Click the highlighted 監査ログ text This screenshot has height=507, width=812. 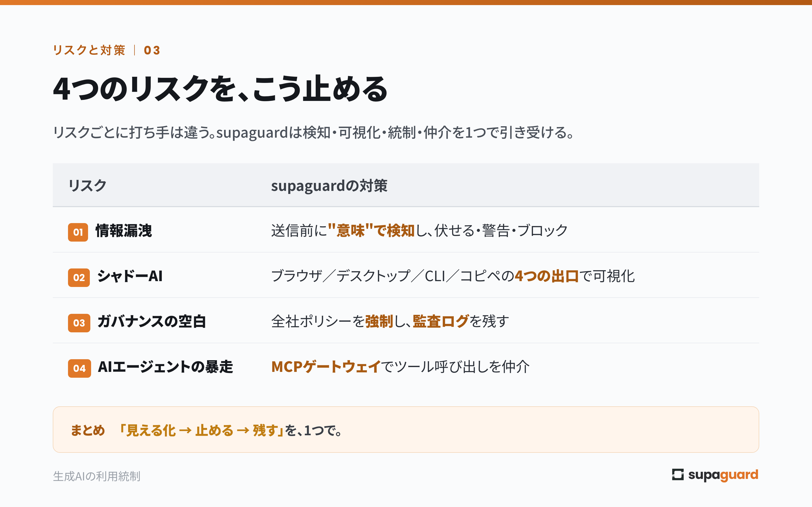pos(441,322)
